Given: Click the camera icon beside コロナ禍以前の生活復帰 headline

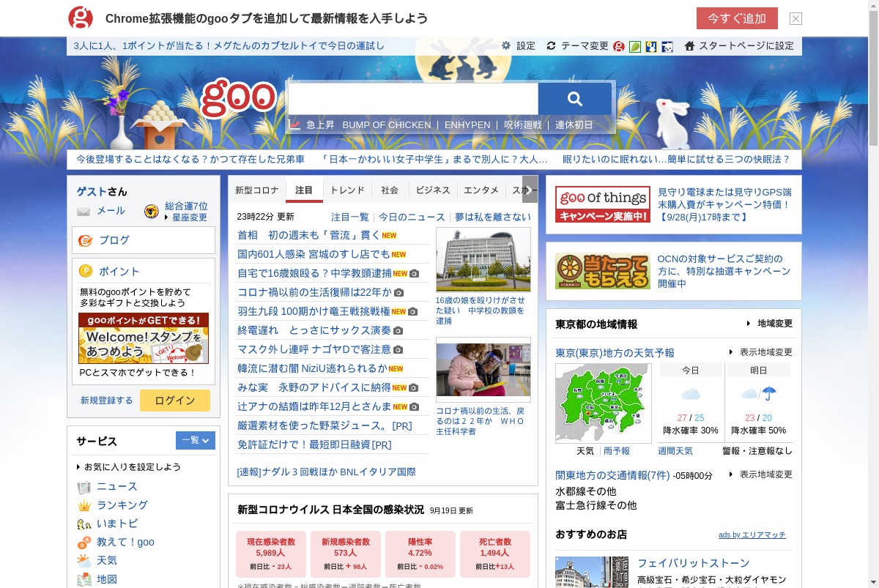Looking at the screenshot, I should tap(399, 292).
